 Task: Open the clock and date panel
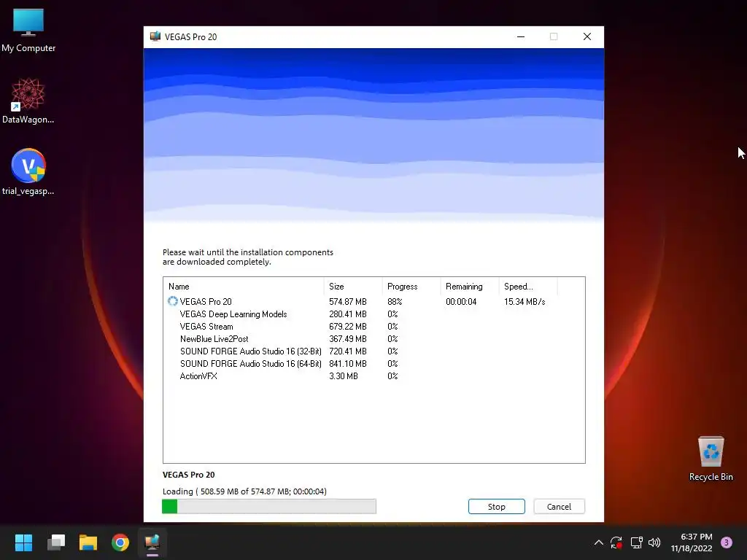point(692,542)
